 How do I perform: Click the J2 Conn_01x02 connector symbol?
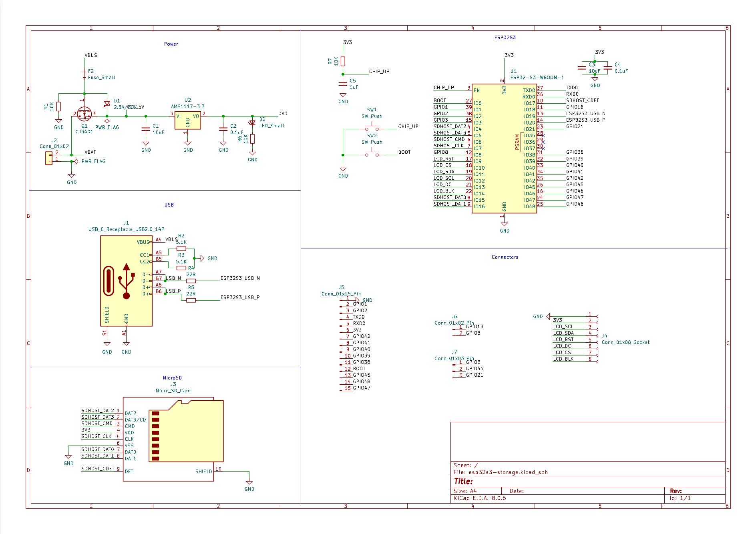(49, 158)
